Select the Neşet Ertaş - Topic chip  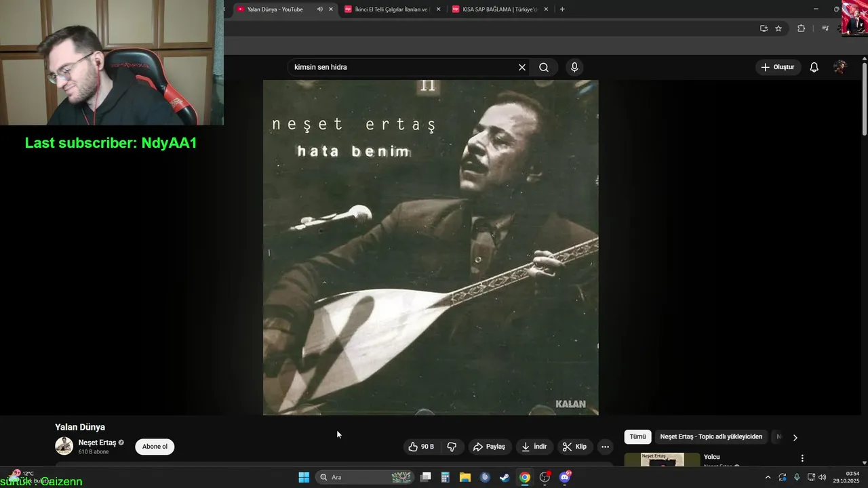711,437
